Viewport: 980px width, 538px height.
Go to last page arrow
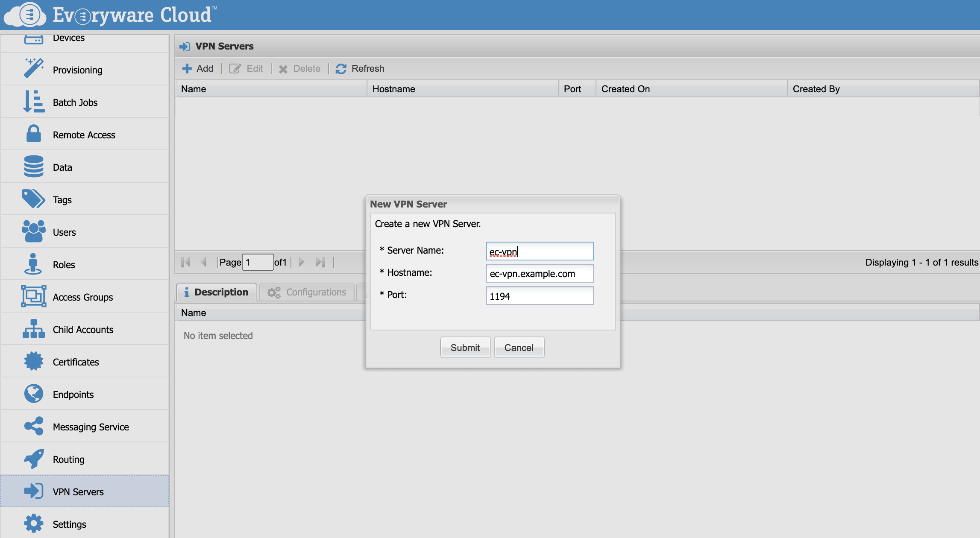point(320,262)
